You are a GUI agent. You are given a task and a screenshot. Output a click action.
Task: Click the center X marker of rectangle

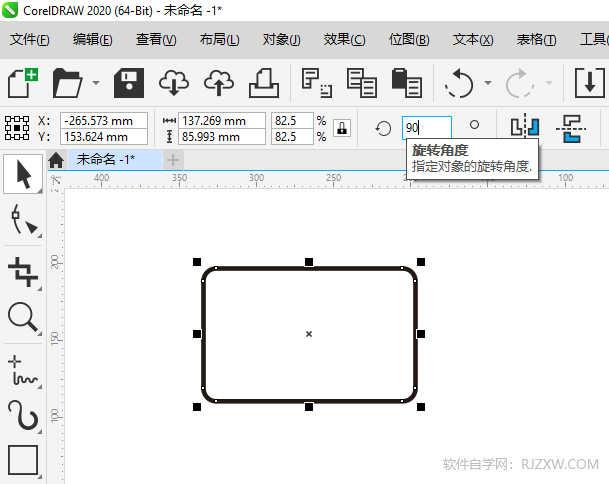309,334
